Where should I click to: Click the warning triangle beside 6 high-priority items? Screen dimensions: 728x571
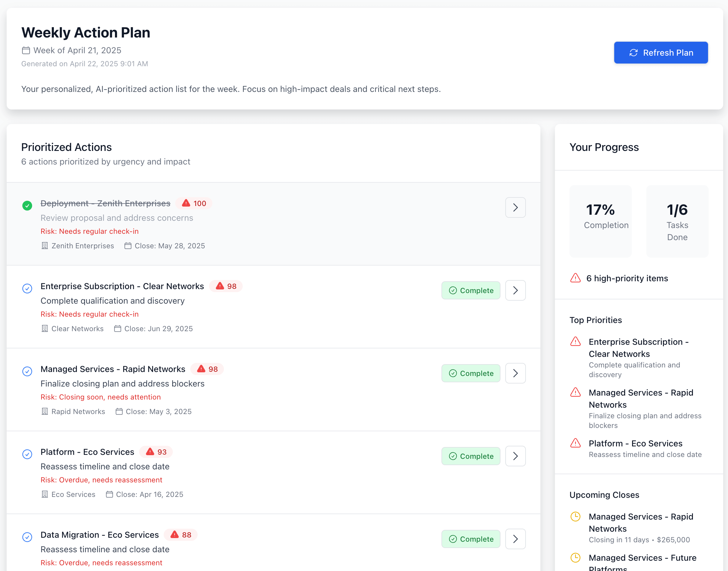[575, 278]
